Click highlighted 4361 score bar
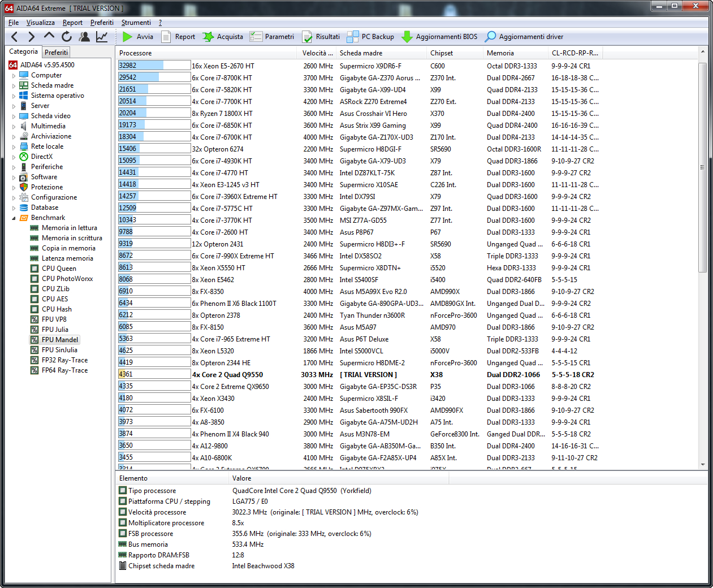The image size is (713, 588). [x=154, y=374]
